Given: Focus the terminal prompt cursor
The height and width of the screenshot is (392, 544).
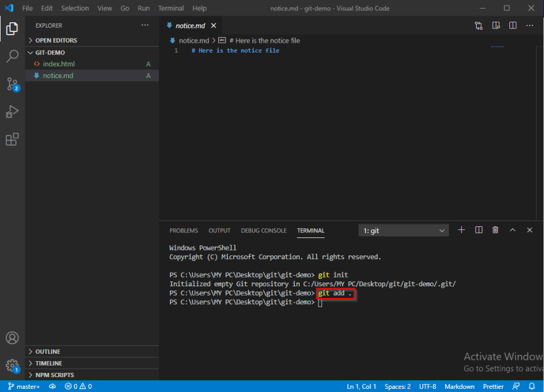Looking at the screenshot, I should pos(320,302).
